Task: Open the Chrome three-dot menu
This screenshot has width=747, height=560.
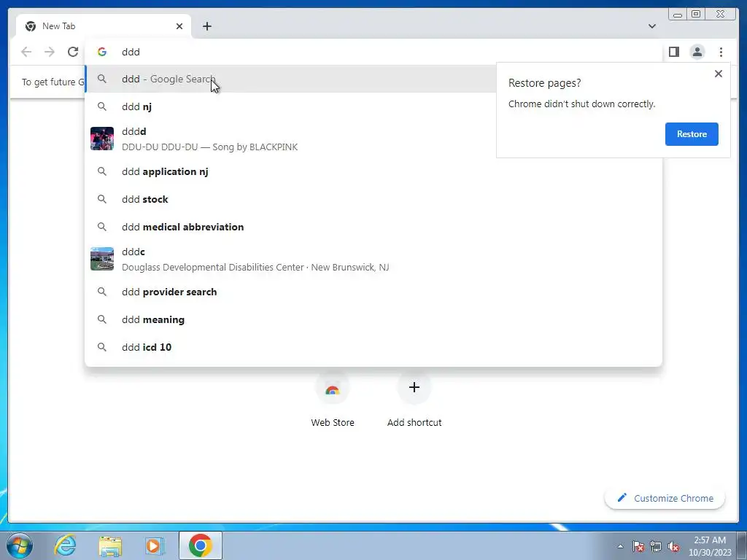Action: pos(721,52)
